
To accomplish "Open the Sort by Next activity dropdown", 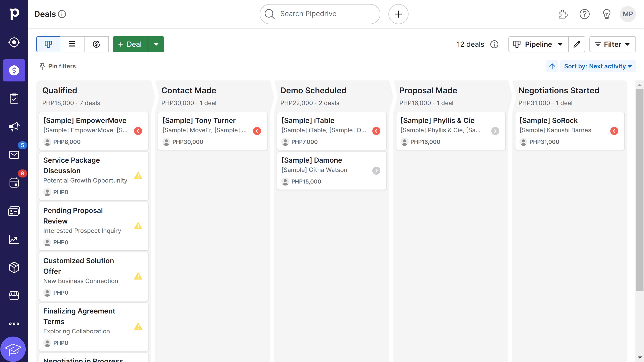I will 598,66.
